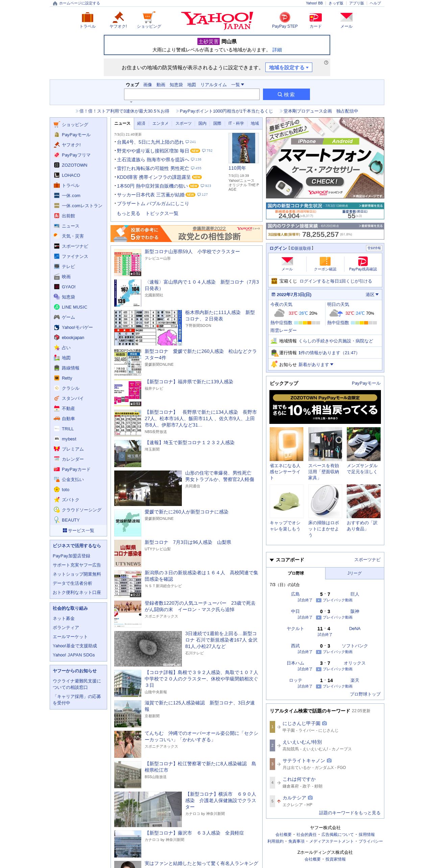Click the LOHACO icon in the sidebar

click(x=57, y=175)
